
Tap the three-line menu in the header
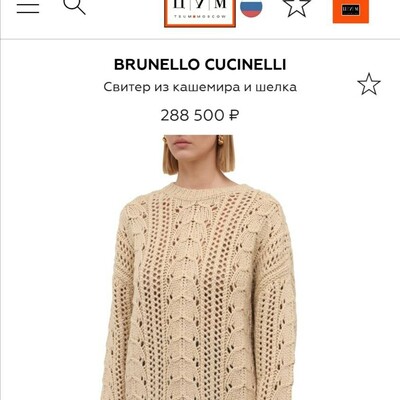(x=28, y=8)
